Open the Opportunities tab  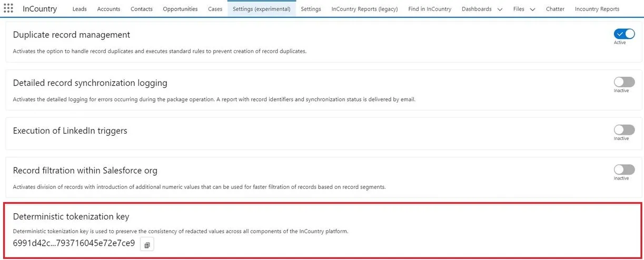pyautogui.click(x=180, y=9)
